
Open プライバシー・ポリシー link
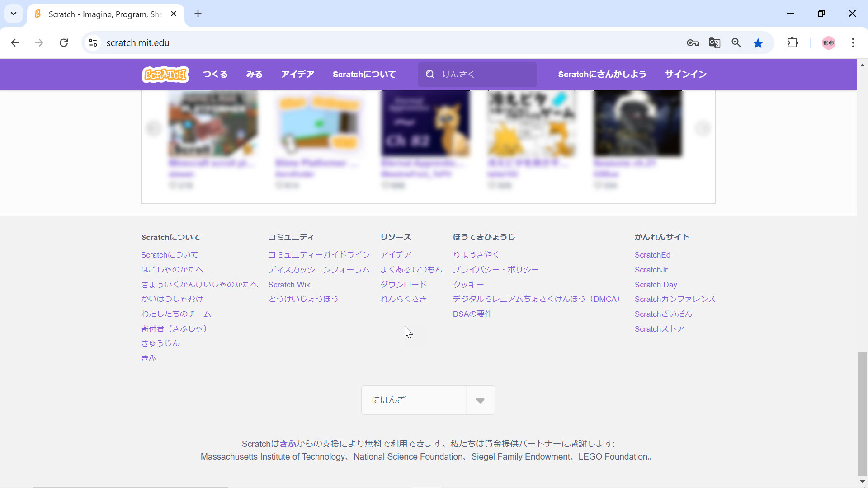[496, 270]
